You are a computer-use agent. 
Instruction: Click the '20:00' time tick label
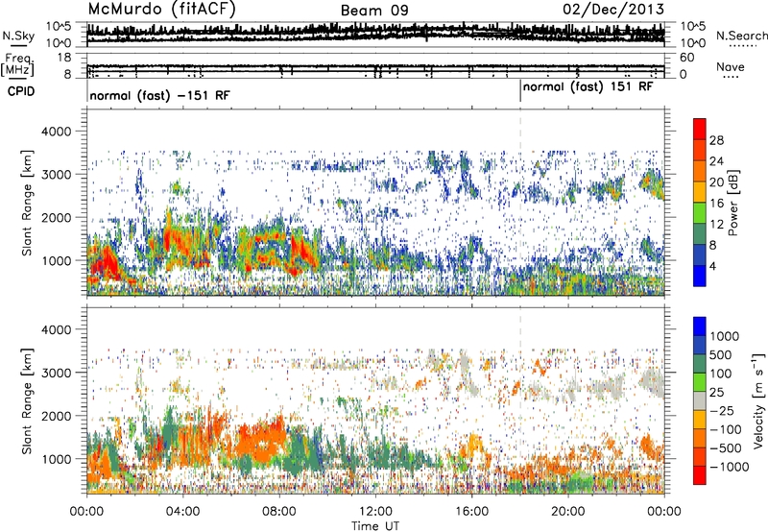click(568, 512)
